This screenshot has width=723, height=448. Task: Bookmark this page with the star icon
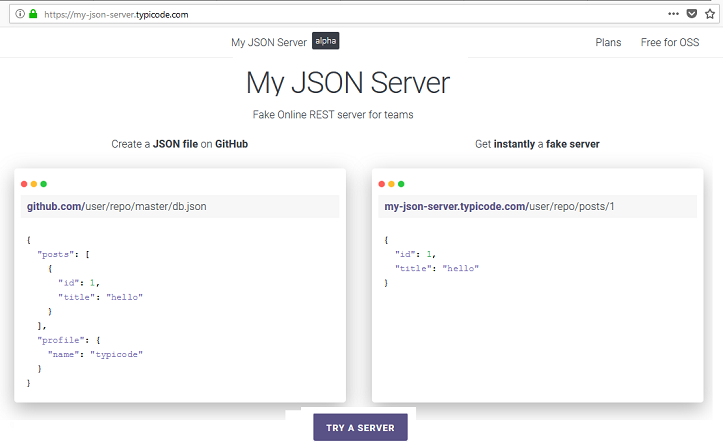pos(710,14)
